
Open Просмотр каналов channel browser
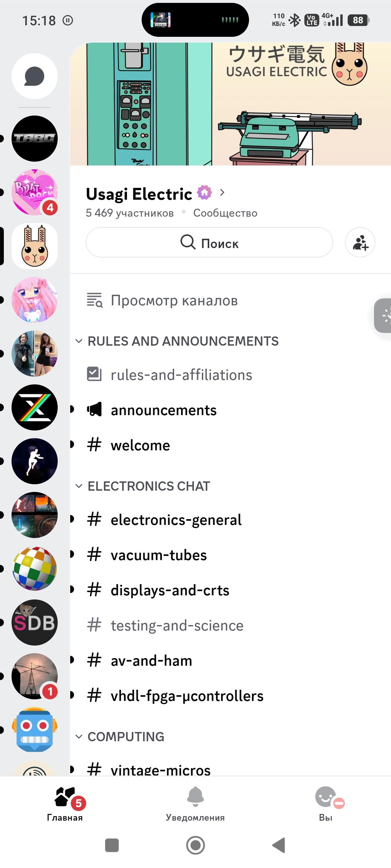click(174, 300)
